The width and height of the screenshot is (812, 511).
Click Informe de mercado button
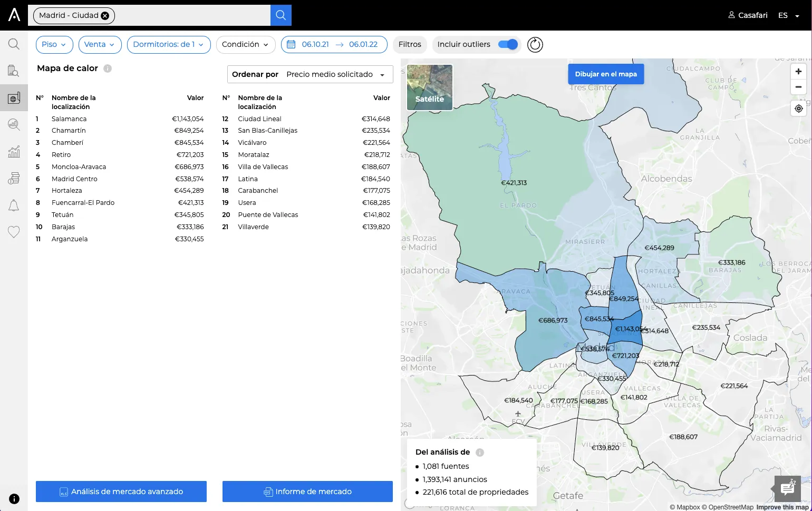[x=307, y=492]
